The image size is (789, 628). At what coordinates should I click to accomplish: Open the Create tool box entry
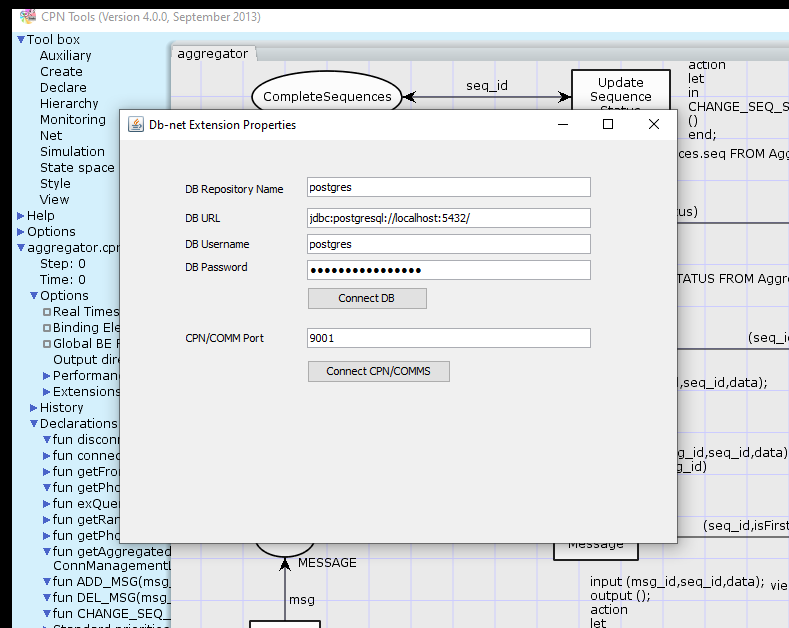61,71
